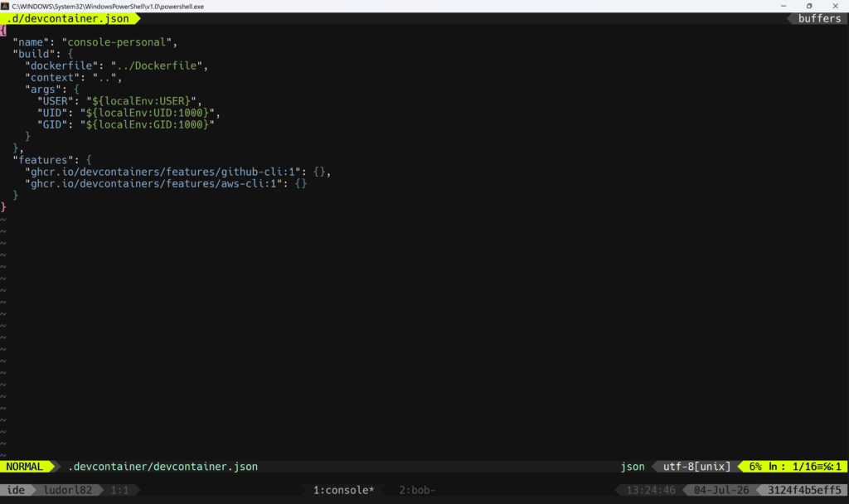Click the ${localEnv:UID:1000} value

(x=148, y=113)
